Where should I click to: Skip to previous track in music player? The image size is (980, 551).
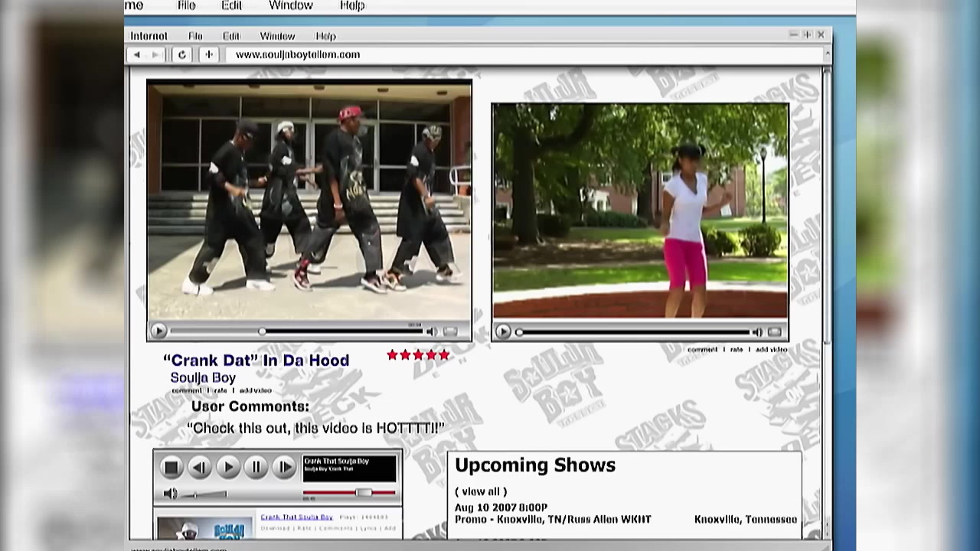point(199,467)
